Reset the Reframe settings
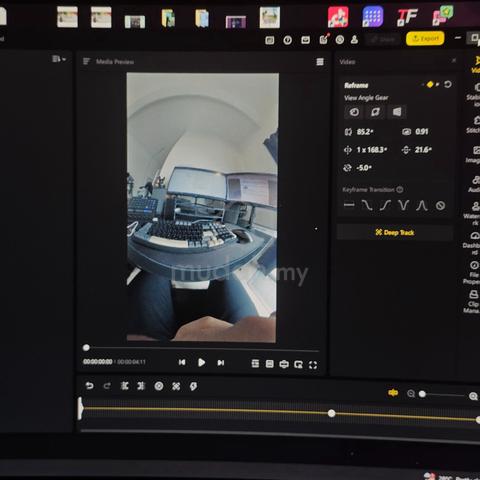The image size is (480, 480). (448, 84)
